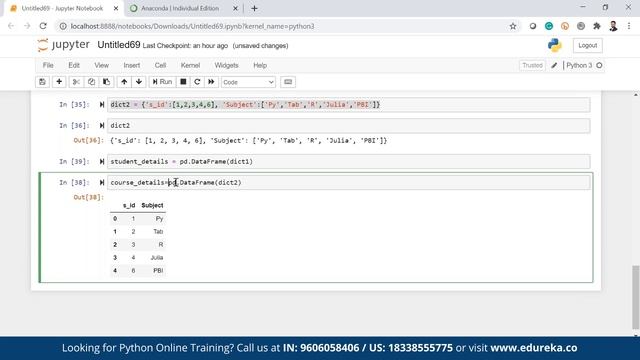Move selected cell down arrow
This screenshot has height=360, width=640.
(139, 82)
